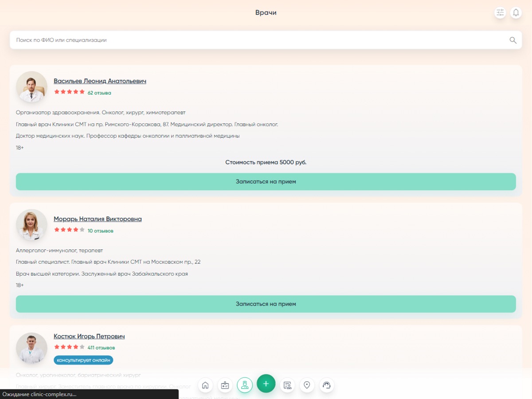Go to home via bottom bar icon

pos(205,385)
